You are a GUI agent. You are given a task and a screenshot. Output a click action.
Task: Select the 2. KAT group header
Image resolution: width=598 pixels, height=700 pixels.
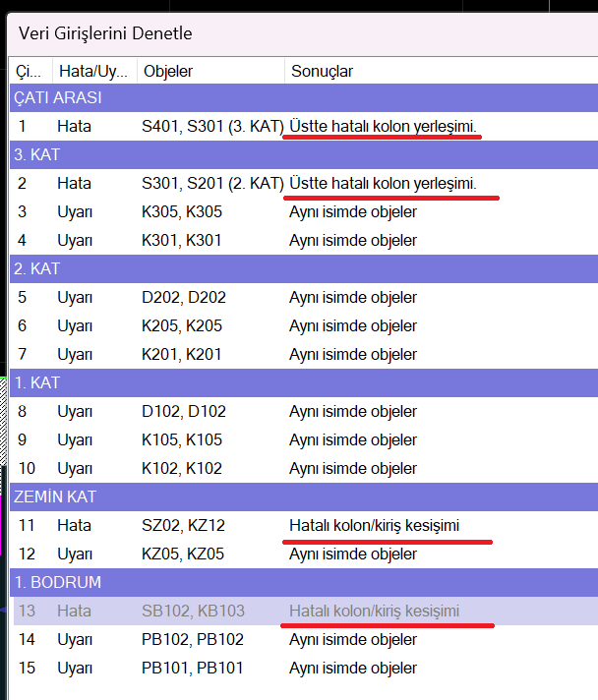(38, 268)
